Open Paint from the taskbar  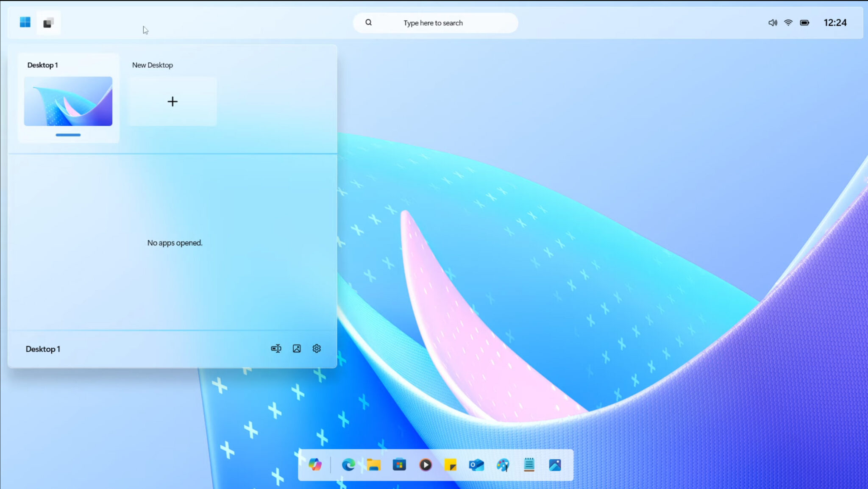[x=503, y=465]
